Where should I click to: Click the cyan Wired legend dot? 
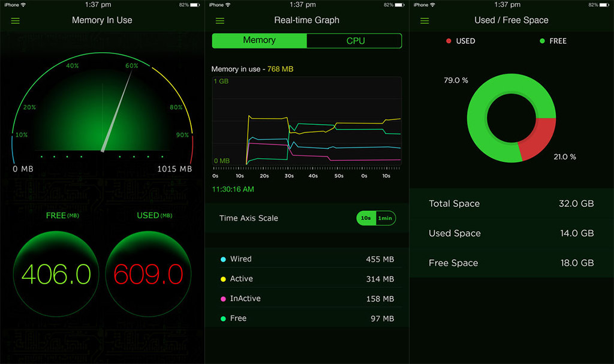(x=224, y=259)
